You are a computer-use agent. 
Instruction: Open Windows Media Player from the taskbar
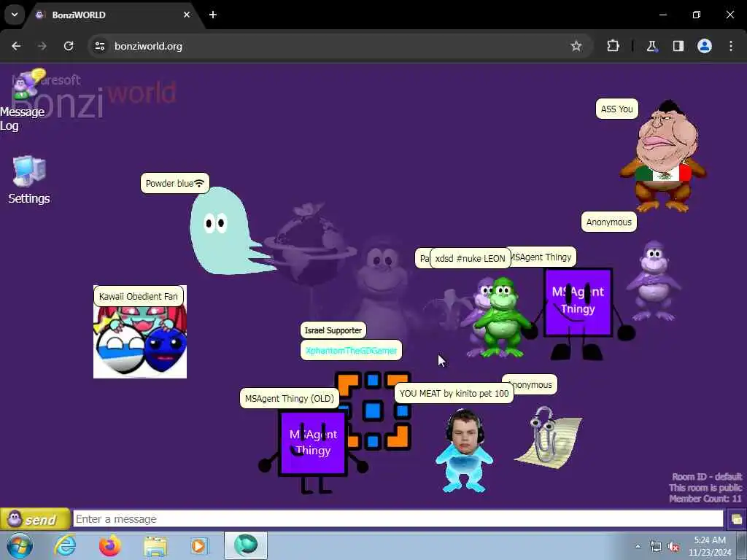[x=199, y=545]
